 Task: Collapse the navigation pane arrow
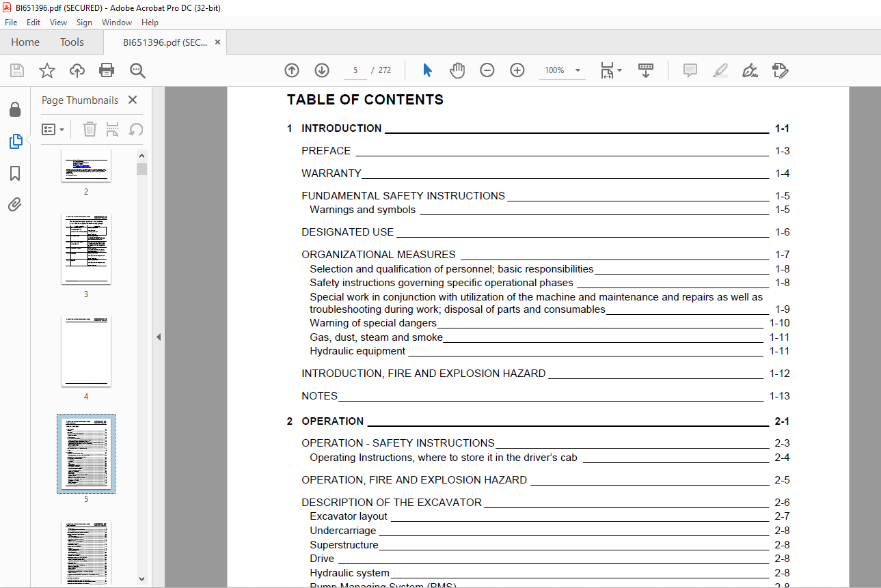(x=159, y=337)
